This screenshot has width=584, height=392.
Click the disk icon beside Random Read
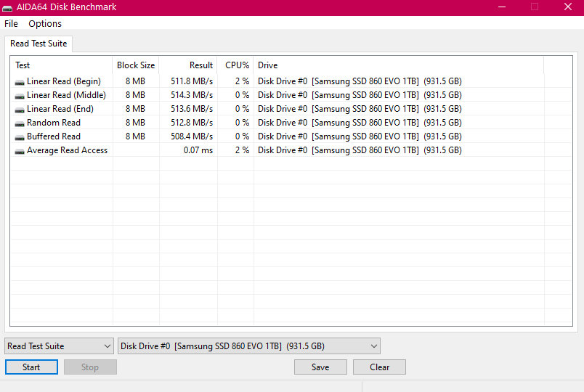20,123
